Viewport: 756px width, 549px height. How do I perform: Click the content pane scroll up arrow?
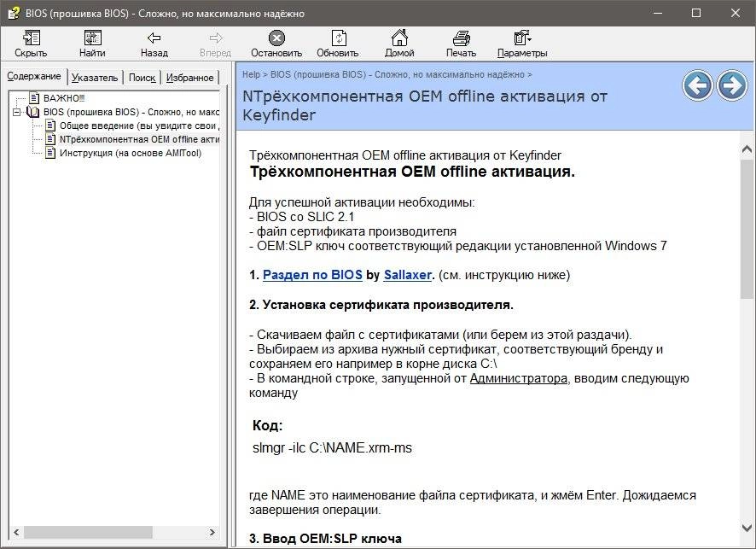(747, 149)
